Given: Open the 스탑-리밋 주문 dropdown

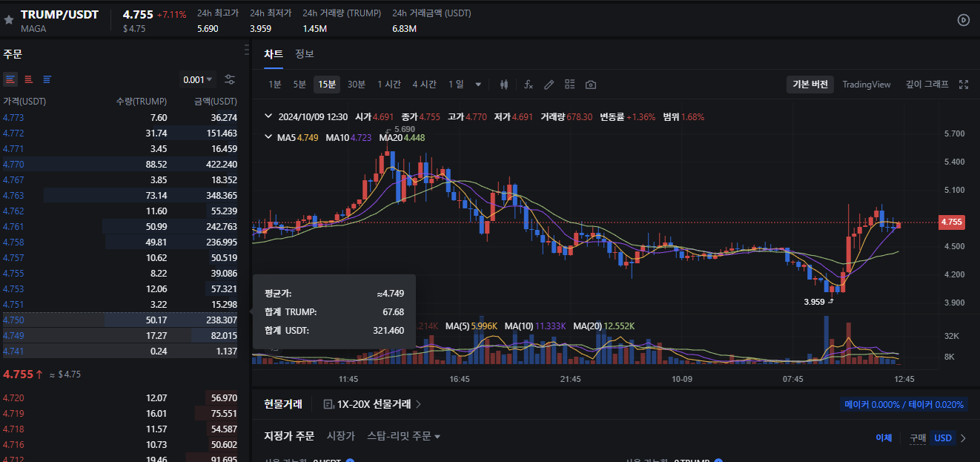Looking at the screenshot, I should tap(404, 436).
